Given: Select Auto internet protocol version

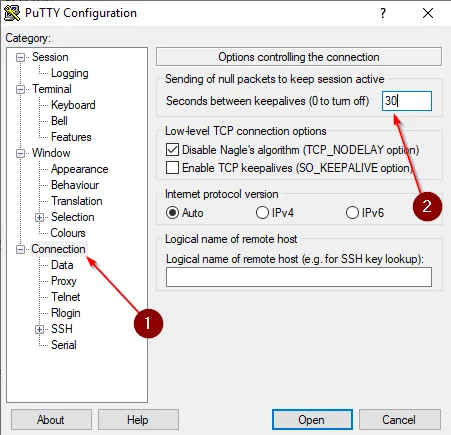Looking at the screenshot, I should 172,213.
